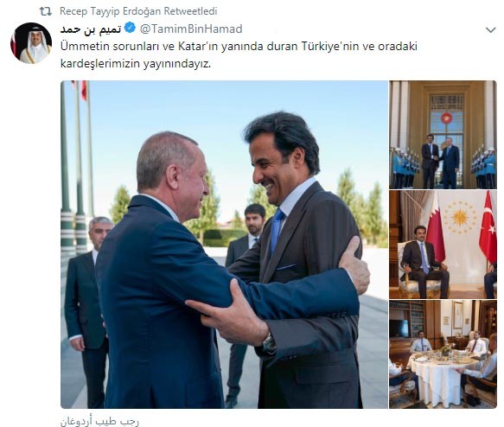This screenshot has width=504, height=427.
Task: Open the palace entrance handshake photo
Action: point(443,135)
